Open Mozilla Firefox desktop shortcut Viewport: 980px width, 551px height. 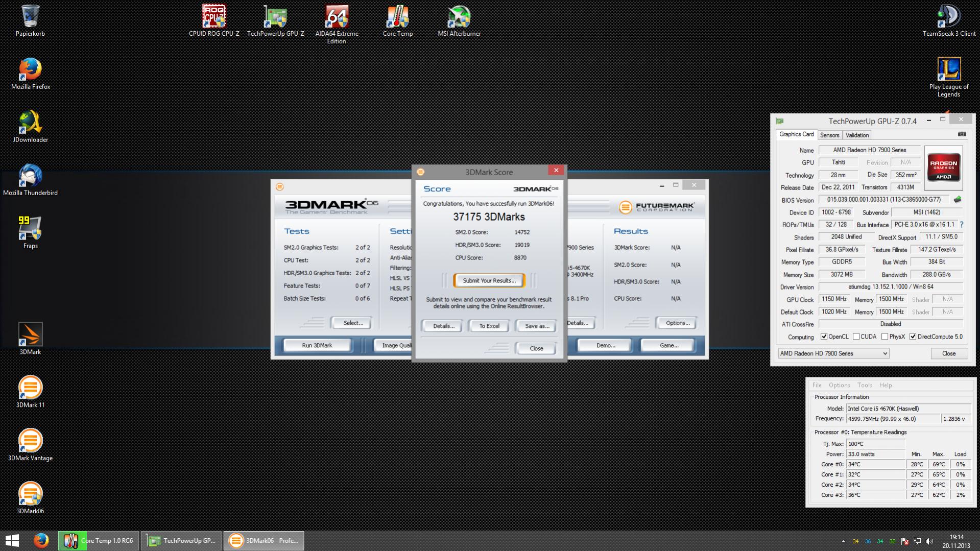tap(31, 74)
